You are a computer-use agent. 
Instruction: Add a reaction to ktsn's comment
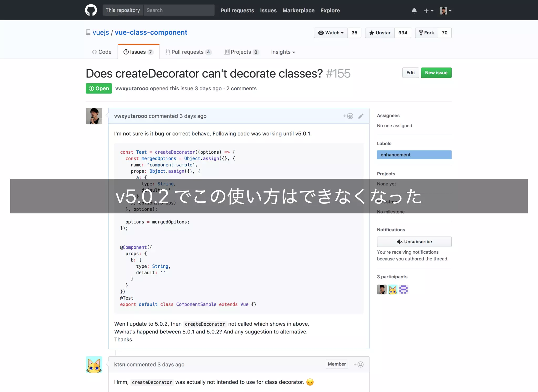[359, 364]
